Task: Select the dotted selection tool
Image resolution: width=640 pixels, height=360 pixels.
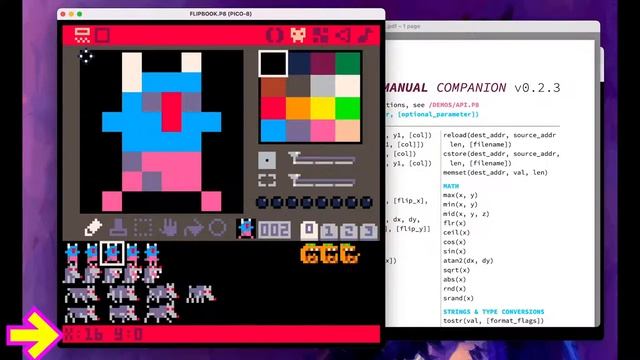Action: coord(143,228)
